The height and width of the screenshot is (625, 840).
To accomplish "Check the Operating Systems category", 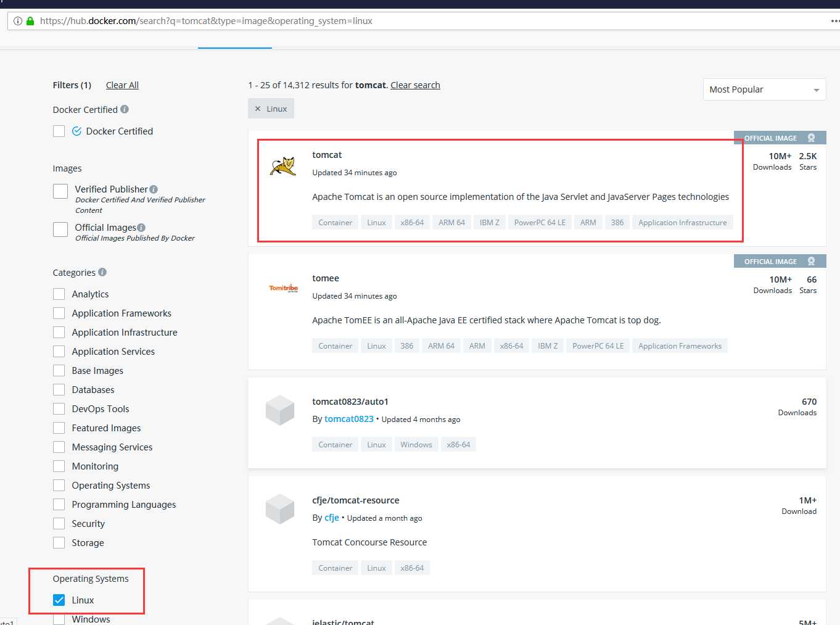I will [59, 486].
